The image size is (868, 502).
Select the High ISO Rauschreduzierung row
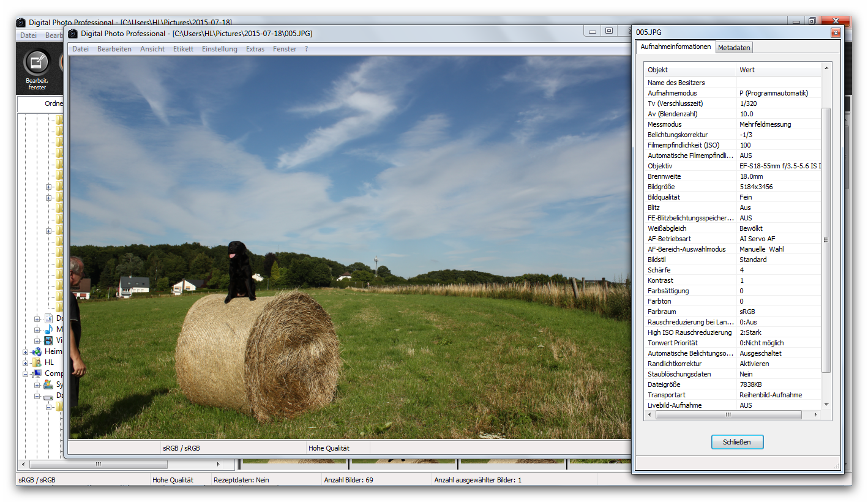click(x=732, y=332)
